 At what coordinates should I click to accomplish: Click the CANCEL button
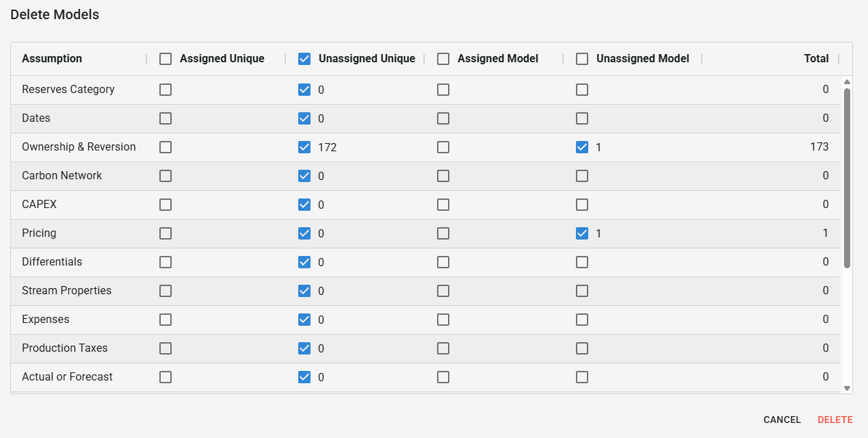pos(782,420)
